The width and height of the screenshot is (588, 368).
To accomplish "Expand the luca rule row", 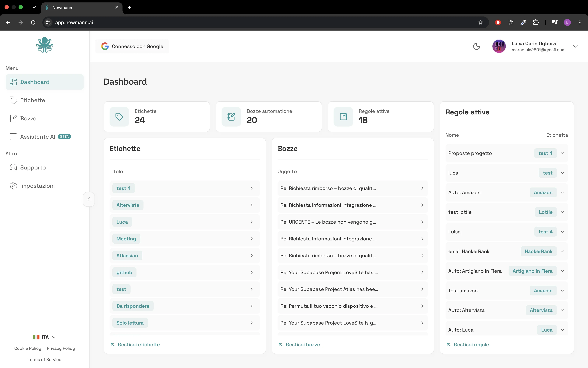I will [562, 173].
